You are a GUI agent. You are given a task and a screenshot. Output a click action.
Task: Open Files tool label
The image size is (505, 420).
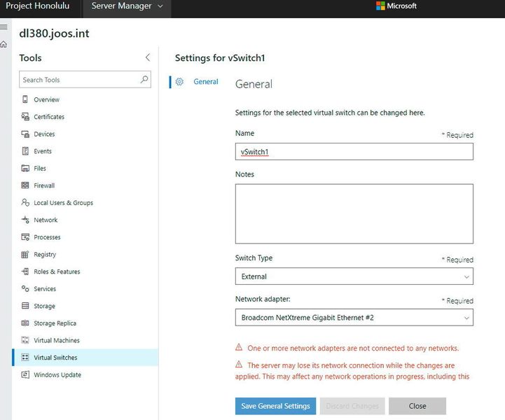pyautogui.click(x=40, y=168)
